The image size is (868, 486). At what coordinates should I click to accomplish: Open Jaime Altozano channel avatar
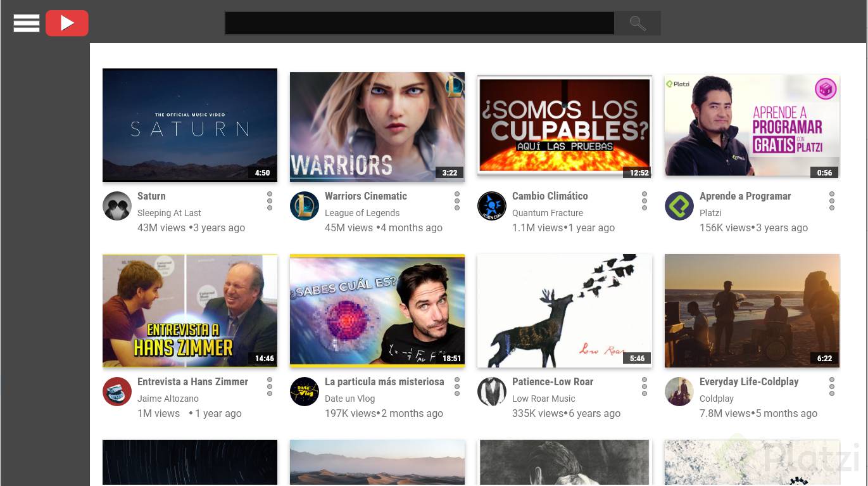(x=117, y=392)
